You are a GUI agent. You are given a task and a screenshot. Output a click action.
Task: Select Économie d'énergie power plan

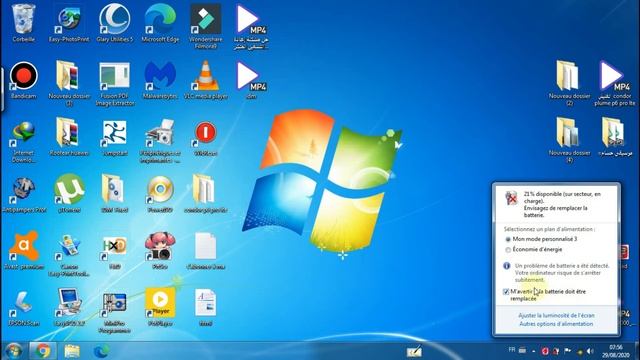point(533,249)
